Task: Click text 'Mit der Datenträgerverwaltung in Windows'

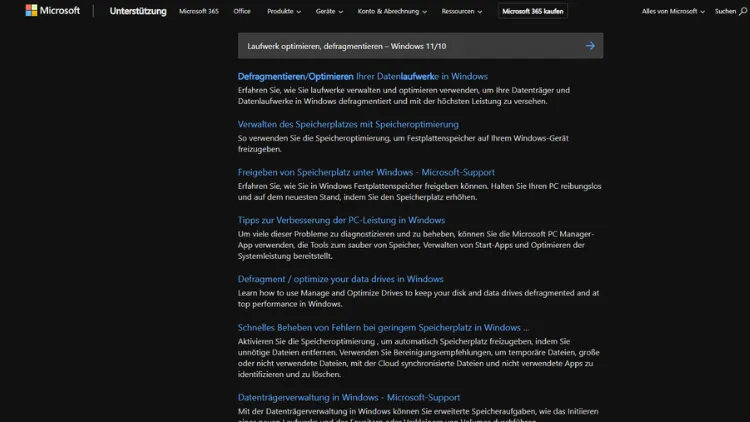Action: [x=314, y=411]
